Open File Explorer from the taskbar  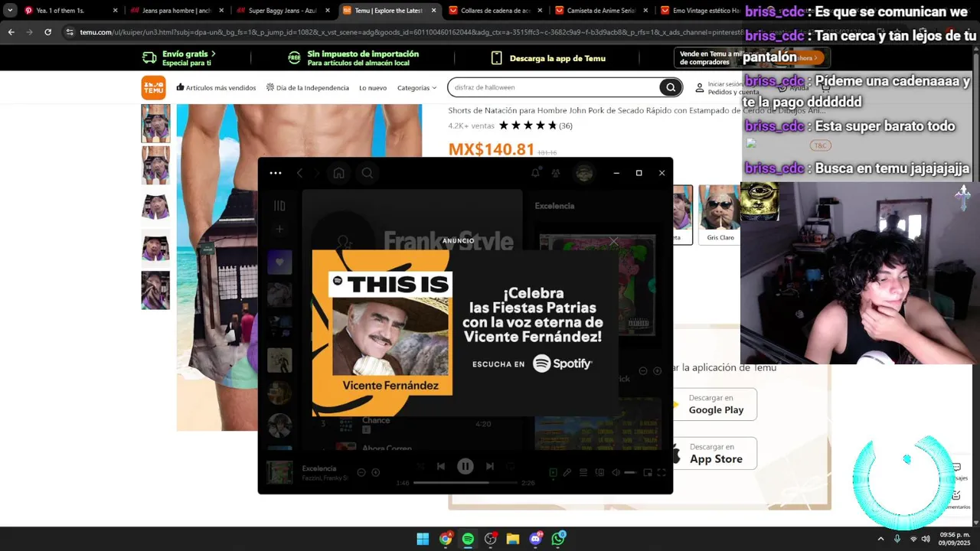tap(513, 539)
